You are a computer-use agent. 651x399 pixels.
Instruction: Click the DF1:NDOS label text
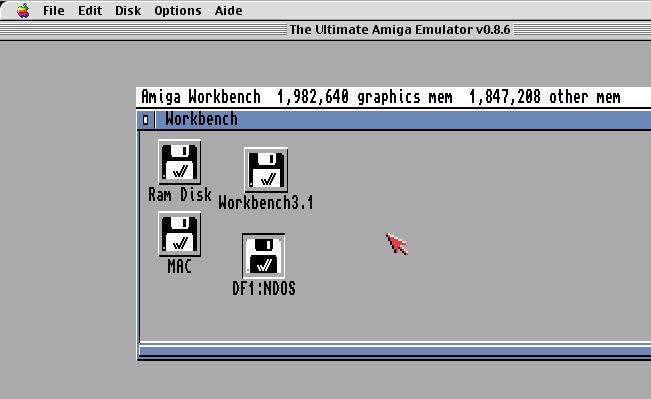[264, 288]
